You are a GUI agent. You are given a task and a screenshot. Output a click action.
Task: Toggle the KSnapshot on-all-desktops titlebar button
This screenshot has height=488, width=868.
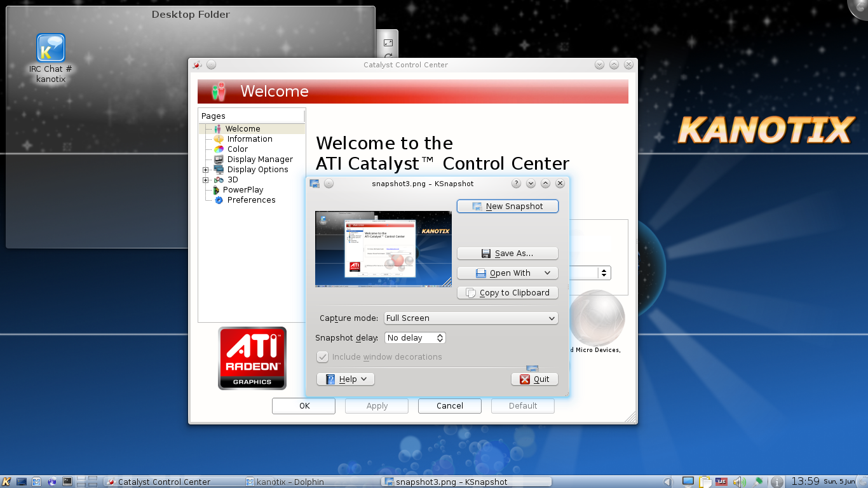tap(329, 184)
